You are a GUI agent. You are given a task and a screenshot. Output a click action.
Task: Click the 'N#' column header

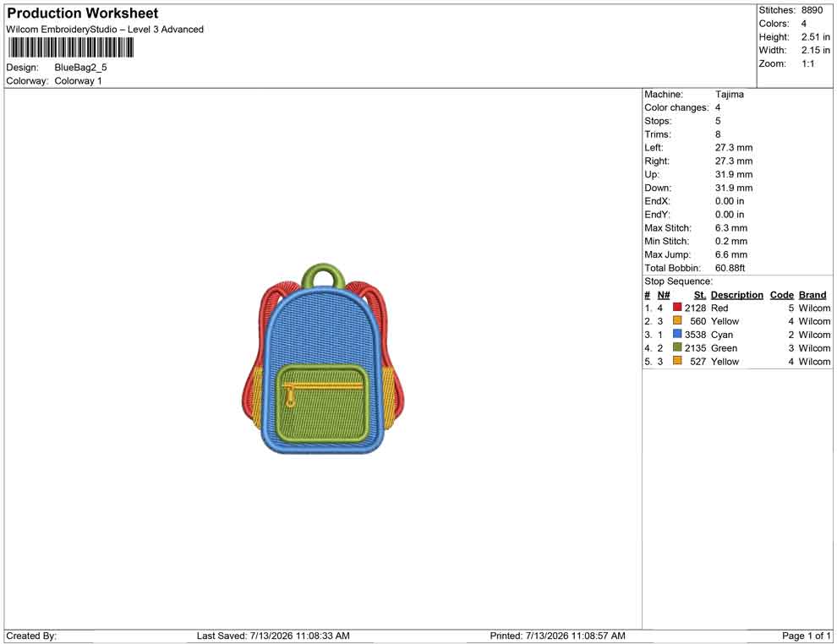(x=663, y=295)
